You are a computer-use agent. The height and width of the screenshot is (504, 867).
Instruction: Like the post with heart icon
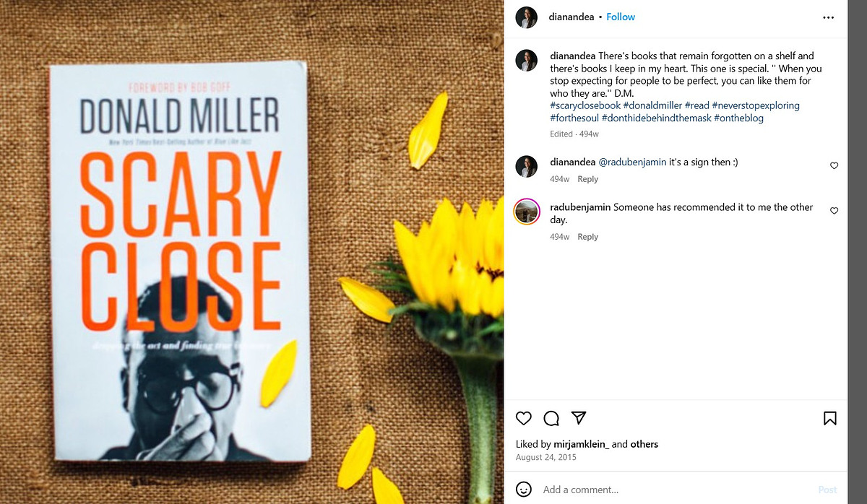[x=524, y=418]
